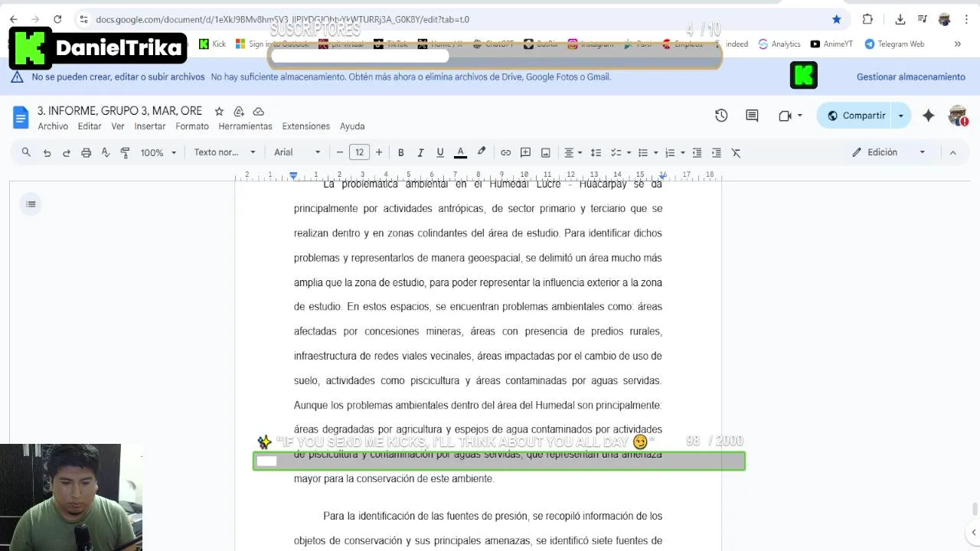This screenshot has height=551, width=980.
Task: Show all comments
Action: click(x=752, y=116)
